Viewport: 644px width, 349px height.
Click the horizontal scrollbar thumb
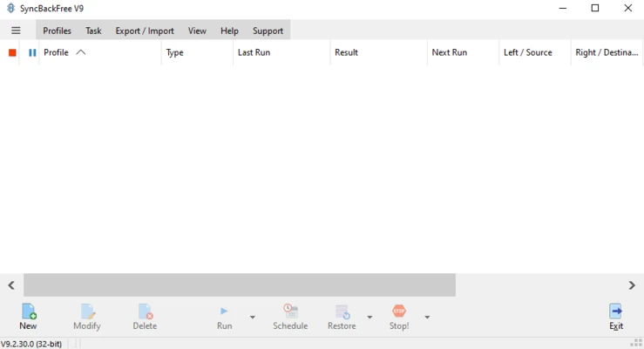tap(240, 285)
